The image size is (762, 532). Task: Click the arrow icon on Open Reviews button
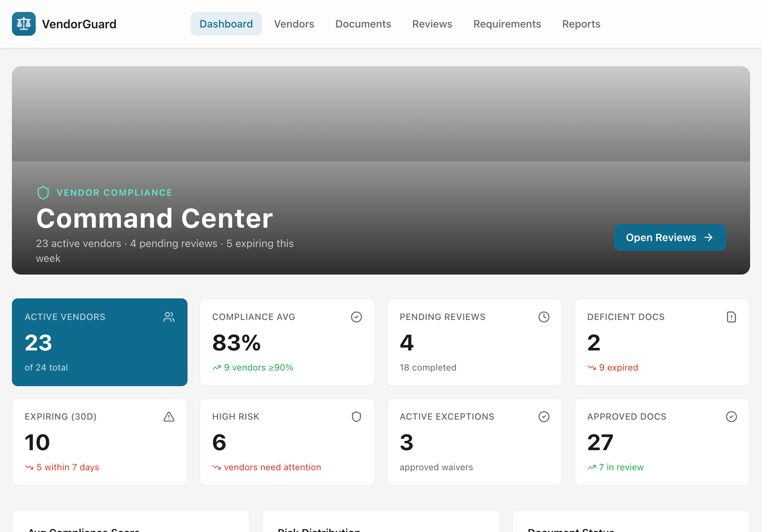[x=709, y=237]
